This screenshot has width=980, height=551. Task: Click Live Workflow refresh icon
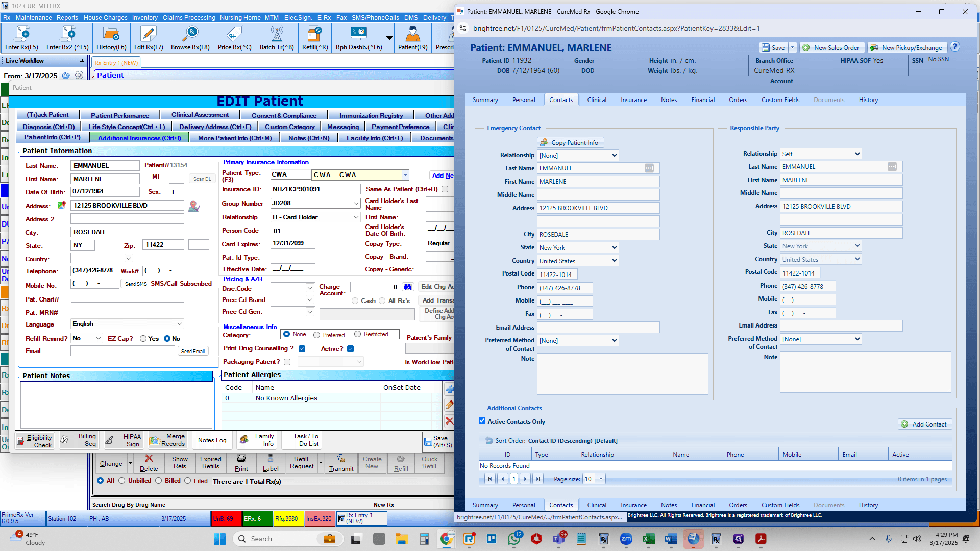pos(66,76)
